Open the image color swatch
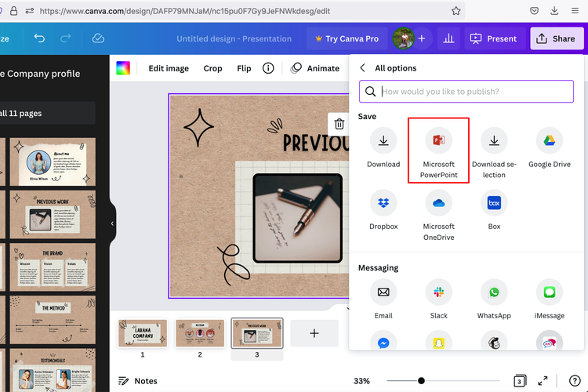588x392 pixels. [123, 68]
